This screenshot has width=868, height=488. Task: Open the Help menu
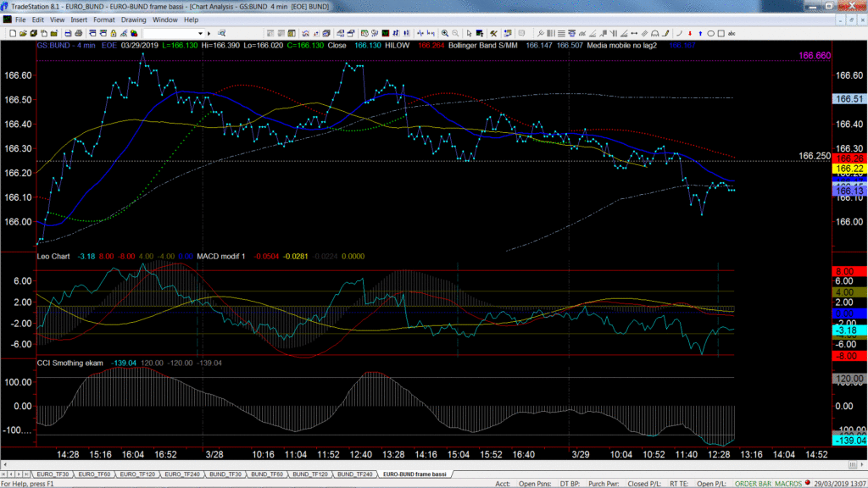[x=191, y=20]
